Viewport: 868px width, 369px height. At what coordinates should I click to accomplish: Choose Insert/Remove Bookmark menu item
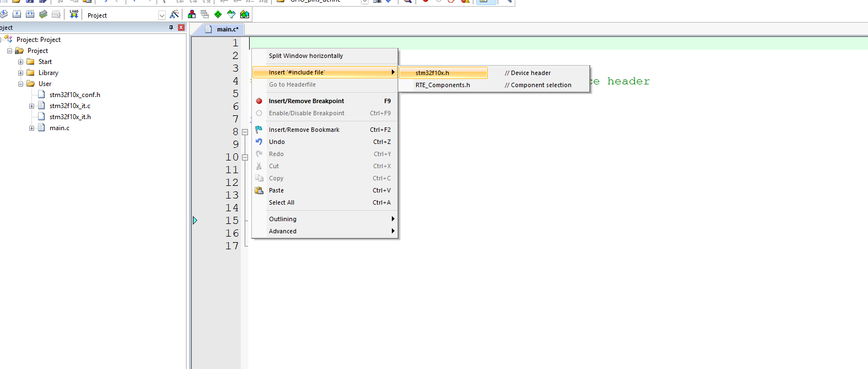coord(325,130)
